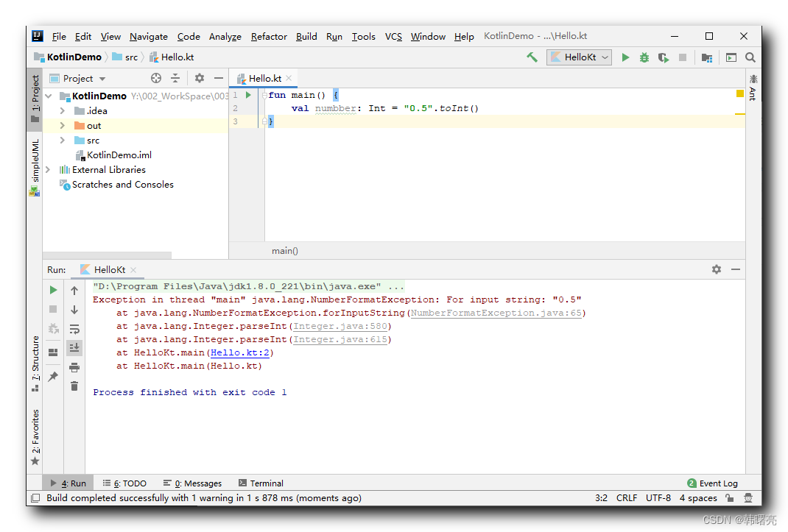Change the 4 spaces indent setting
Image resolution: width=788 pixels, height=532 pixels.
pyautogui.click(x=698, y=498)
